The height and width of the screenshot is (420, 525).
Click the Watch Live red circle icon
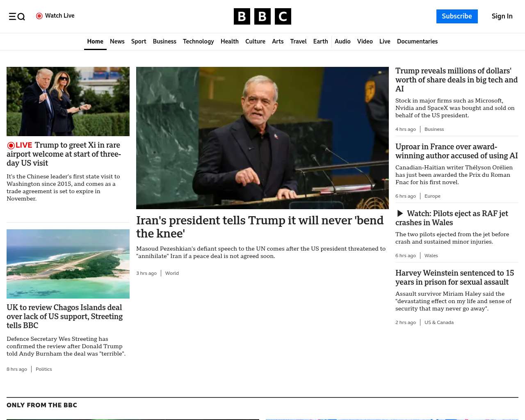(39, 16)
